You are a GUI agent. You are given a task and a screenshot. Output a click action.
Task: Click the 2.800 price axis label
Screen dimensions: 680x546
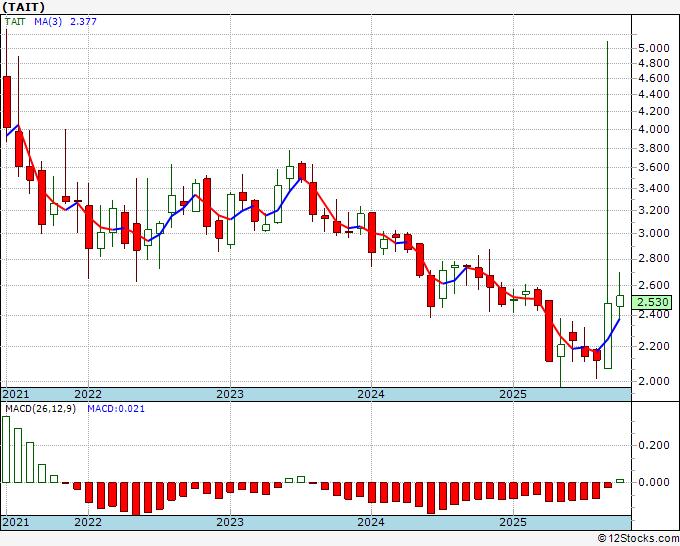654,258
